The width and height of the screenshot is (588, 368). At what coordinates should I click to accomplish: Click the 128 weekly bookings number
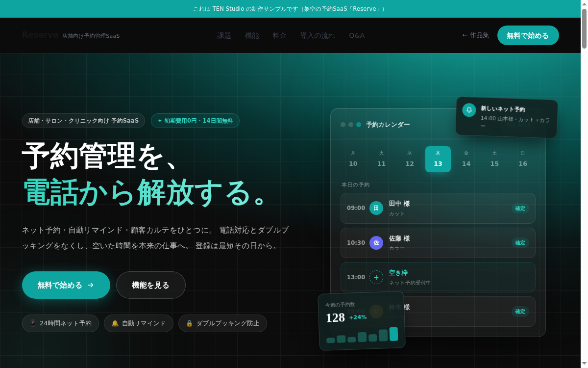[x=336, y=317]
